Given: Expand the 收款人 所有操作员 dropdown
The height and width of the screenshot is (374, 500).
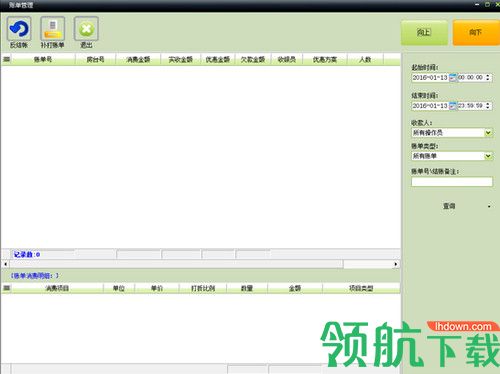Looking at the screenshot, I should 488,133.
